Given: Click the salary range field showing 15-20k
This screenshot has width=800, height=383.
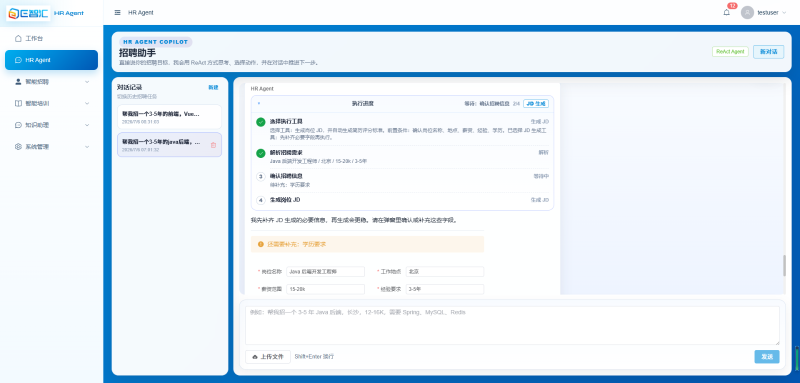Looking at the screenshot, I should [326, 289].
